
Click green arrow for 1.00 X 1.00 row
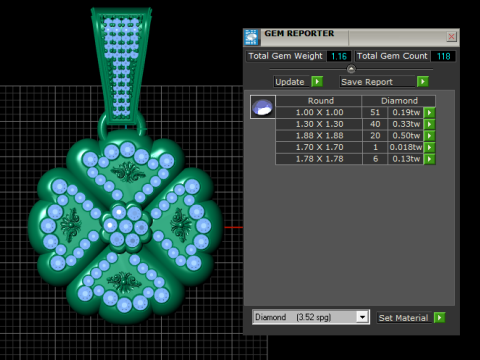pos(429,112)
